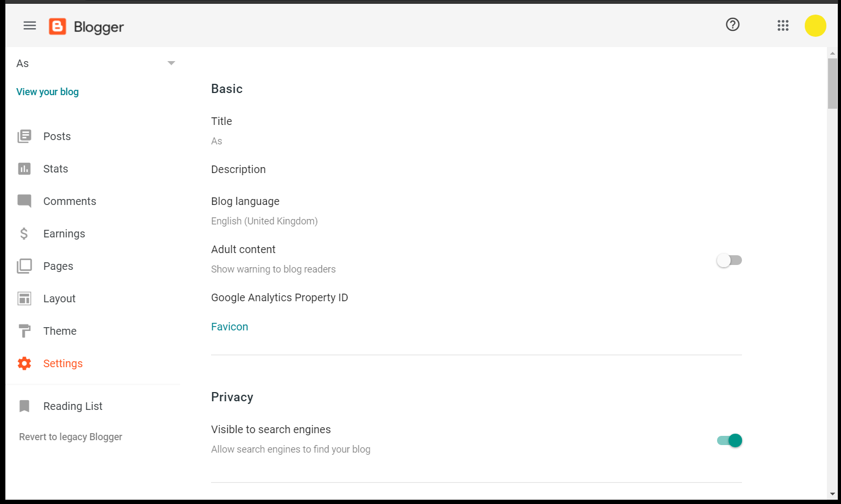Click the Reading List bookmark icon
This screenshot has width=841, height=504.
[24, 406]
